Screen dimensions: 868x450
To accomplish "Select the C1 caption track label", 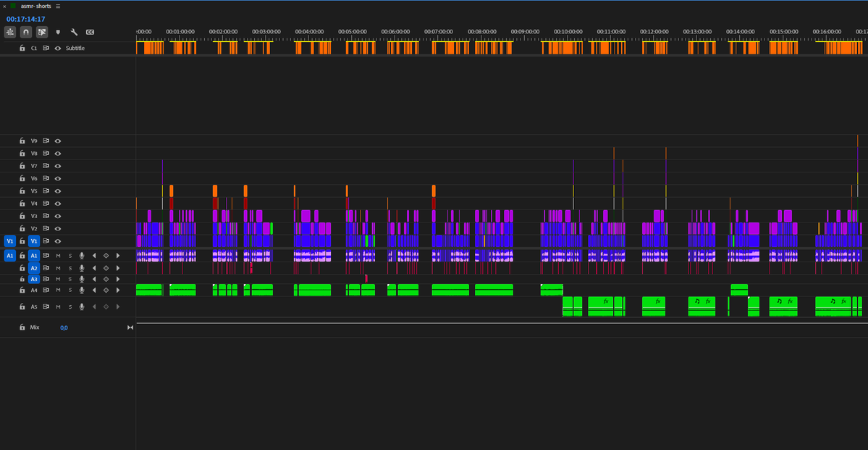I will click(x=34, y=49).
